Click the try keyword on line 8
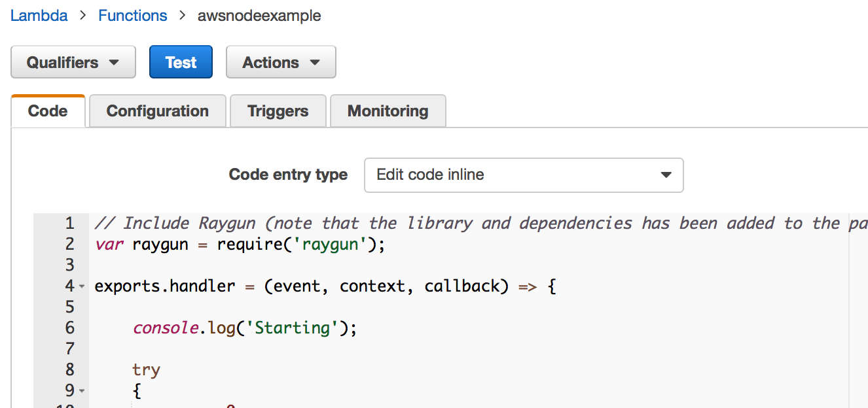 [x=146, y=370]
